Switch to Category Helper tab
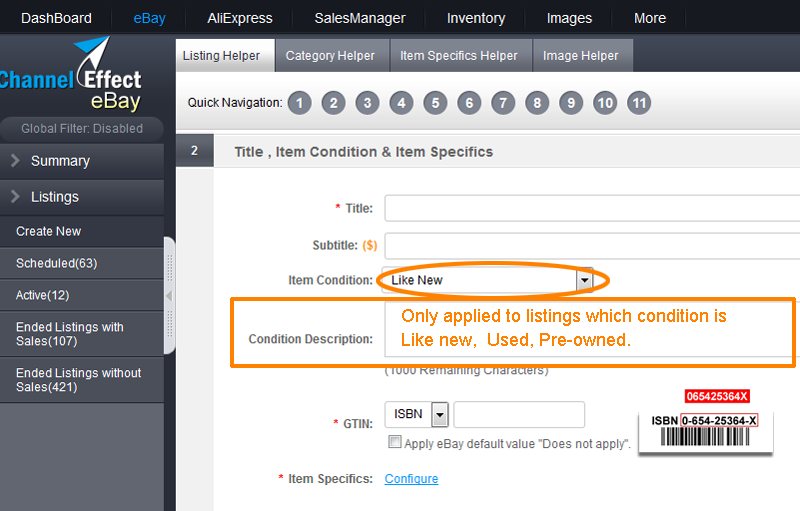 click(x=332, y=56)
